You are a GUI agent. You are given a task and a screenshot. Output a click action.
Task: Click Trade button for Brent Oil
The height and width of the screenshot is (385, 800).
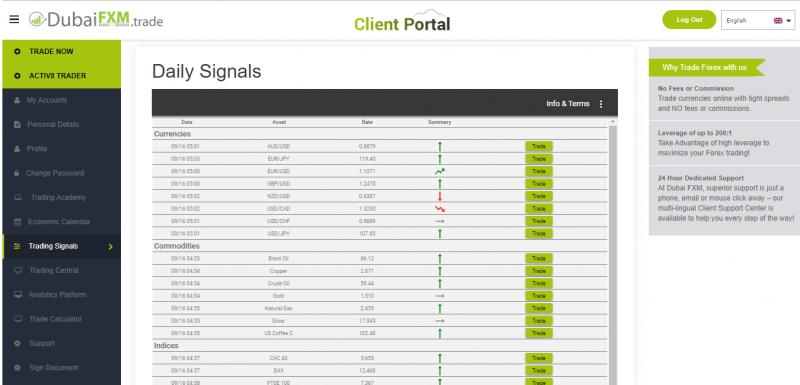tap(539, 259)
